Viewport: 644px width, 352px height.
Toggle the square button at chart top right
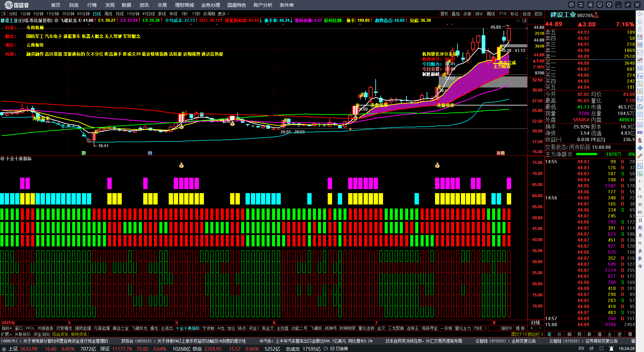coord(524,20)
